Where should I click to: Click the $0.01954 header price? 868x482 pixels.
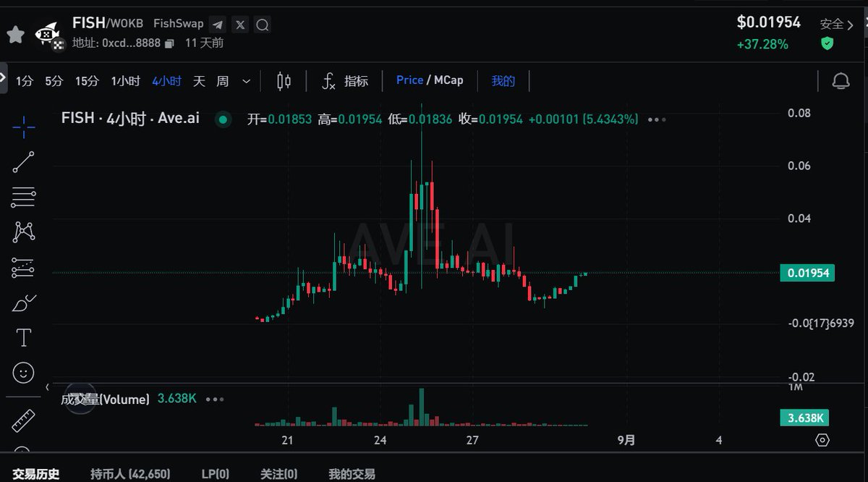click(x=769, y=22)
